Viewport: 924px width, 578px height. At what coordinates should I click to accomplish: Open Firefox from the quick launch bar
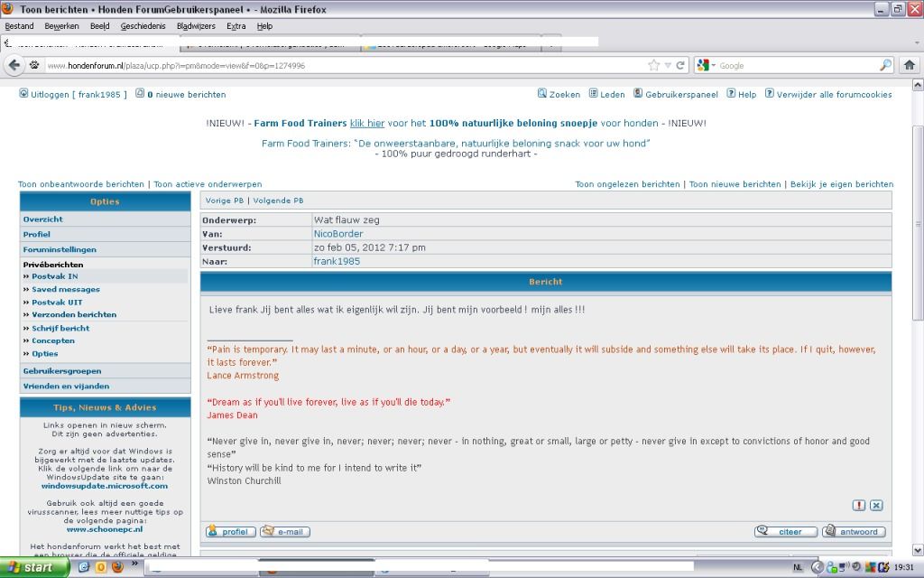116,567
